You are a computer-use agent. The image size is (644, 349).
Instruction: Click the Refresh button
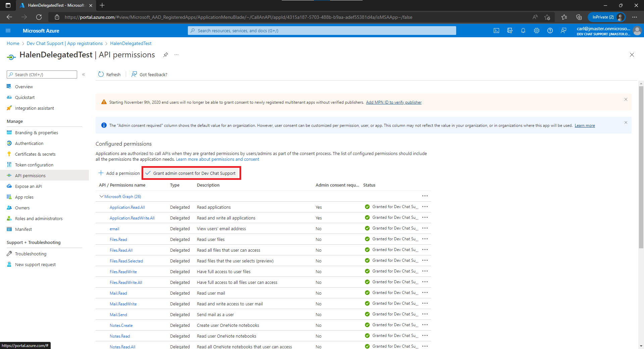pos(109,74)
